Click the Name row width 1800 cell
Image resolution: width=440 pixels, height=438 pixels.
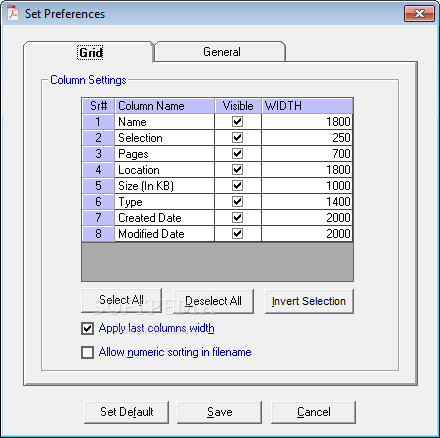[307, 122]
